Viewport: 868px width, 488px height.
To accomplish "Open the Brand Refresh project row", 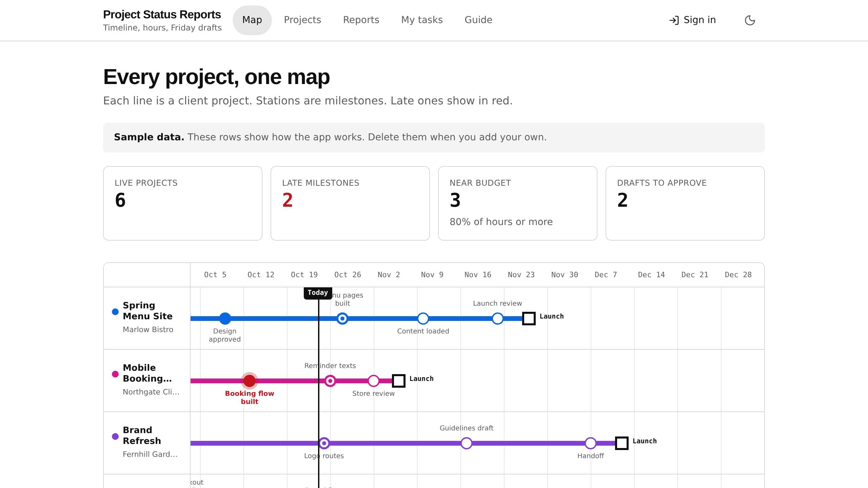I will click(x=147, y=443).
